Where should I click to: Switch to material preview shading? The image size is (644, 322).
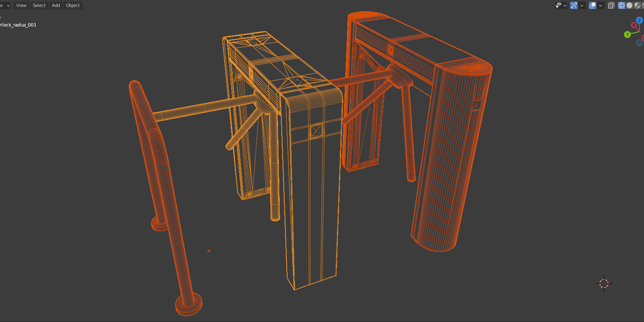[x=637, y=5]
